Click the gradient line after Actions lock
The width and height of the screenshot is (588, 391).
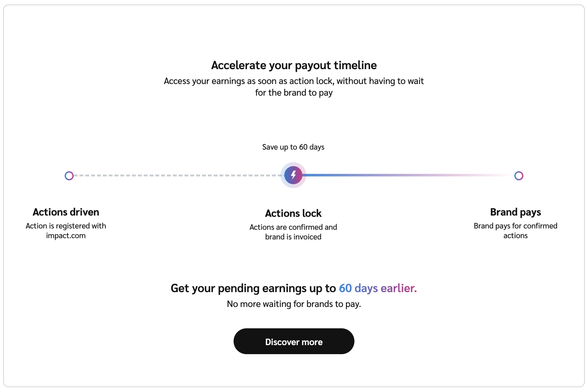[x=404, y=175]
